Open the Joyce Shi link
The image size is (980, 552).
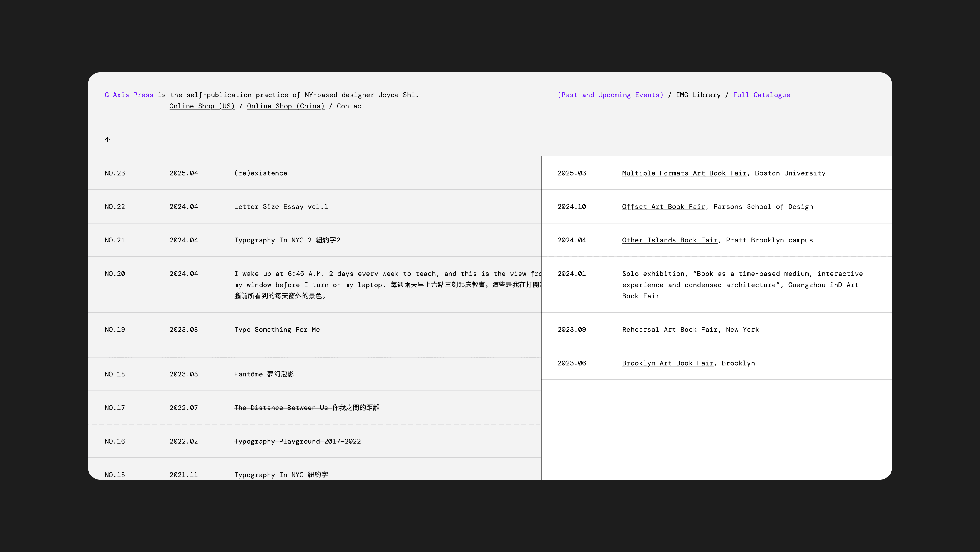click(396, 95)
